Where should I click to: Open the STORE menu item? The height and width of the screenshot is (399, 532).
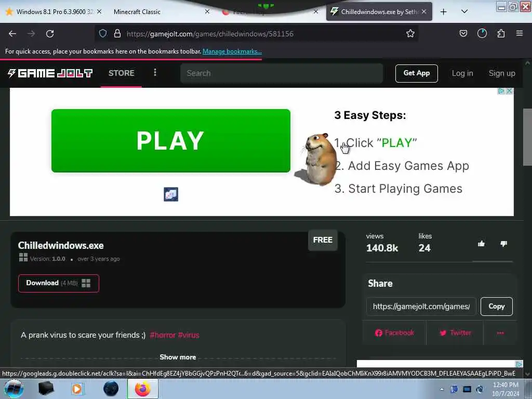click(121, 73)
